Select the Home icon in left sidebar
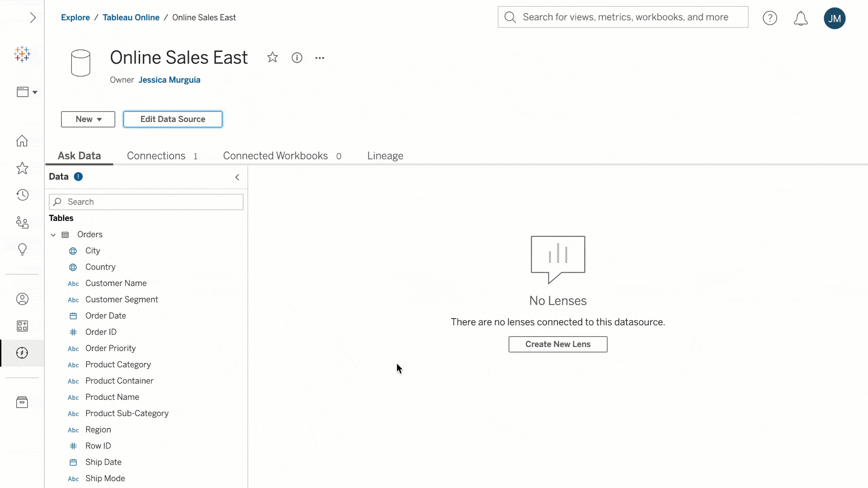 point(22,141)
